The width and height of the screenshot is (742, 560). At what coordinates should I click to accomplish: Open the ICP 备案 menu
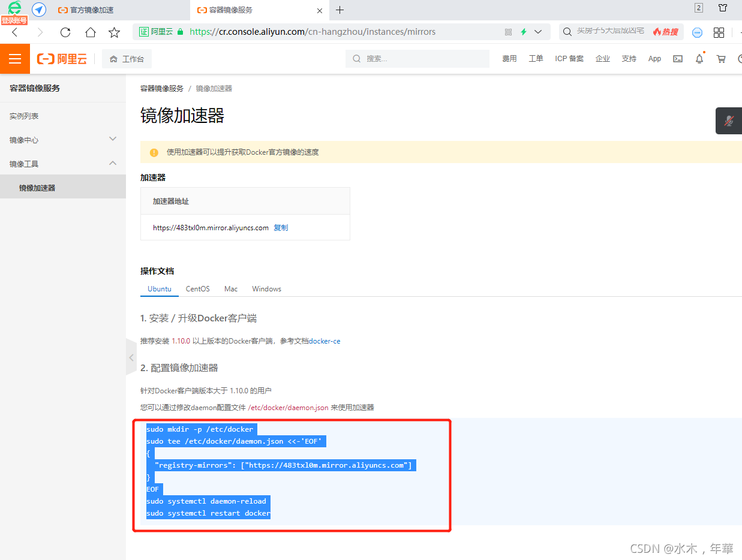[x=569, y=59]
